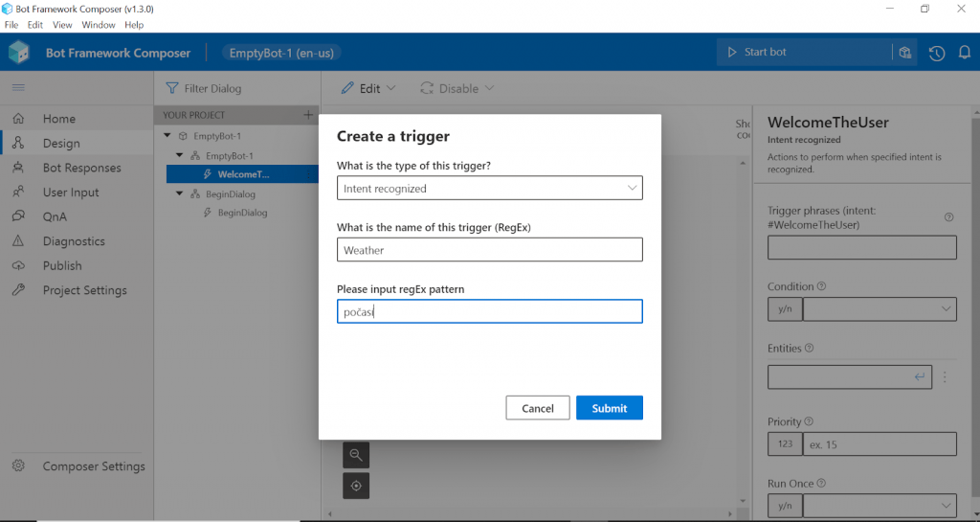Toggle the Run Once y/n type selector
The height and width of the screenshot is (522, 980).
[x=785, y=506]
